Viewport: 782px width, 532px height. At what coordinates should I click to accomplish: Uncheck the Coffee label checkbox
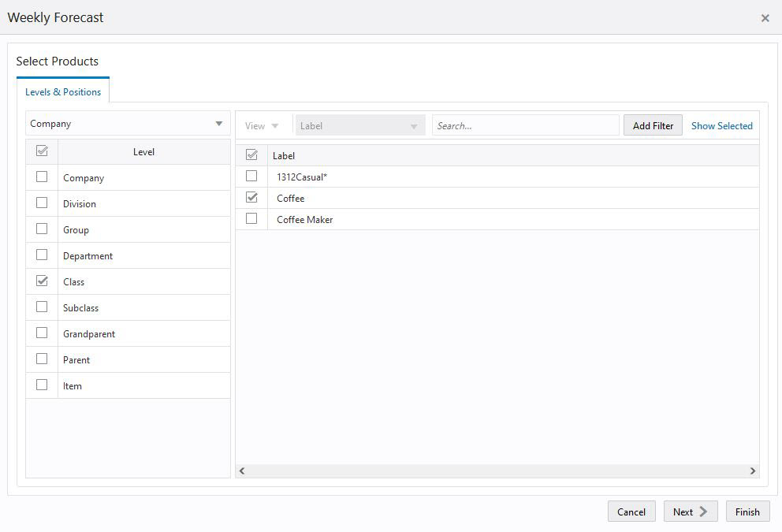click(251, 196)
